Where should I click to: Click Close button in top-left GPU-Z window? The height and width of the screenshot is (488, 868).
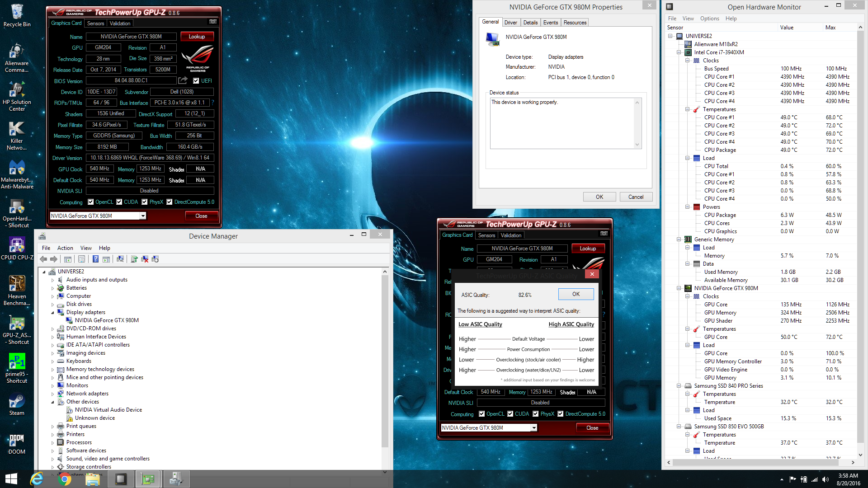(201, 216)
